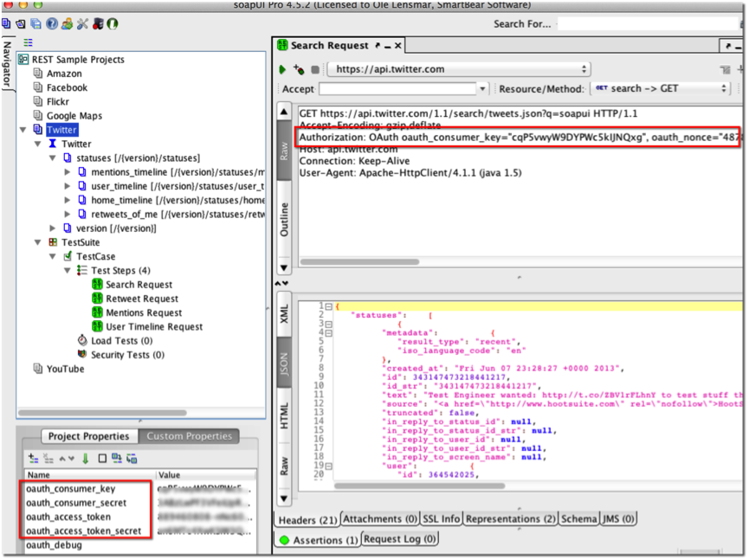Select User Timeline Request test step
Viewport: 749px width, 560px height.
tap(154, 326)
